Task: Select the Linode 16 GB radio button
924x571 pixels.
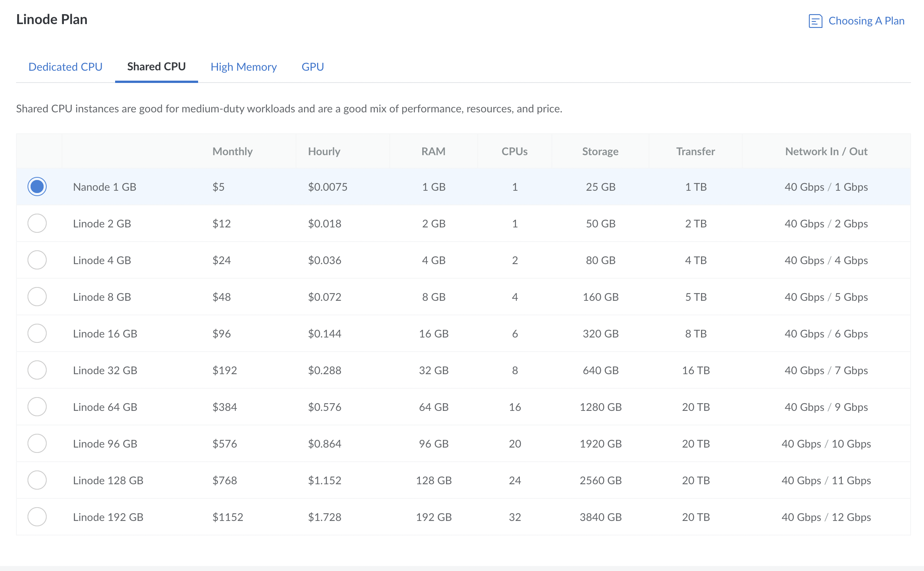Action: tap(37, 334)
